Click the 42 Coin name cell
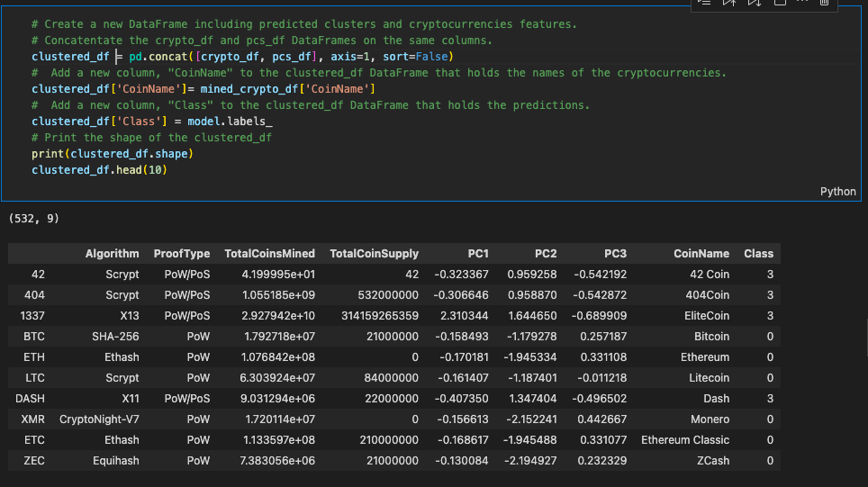The width and height of the screenshot is (868, 487). (710, 275)
